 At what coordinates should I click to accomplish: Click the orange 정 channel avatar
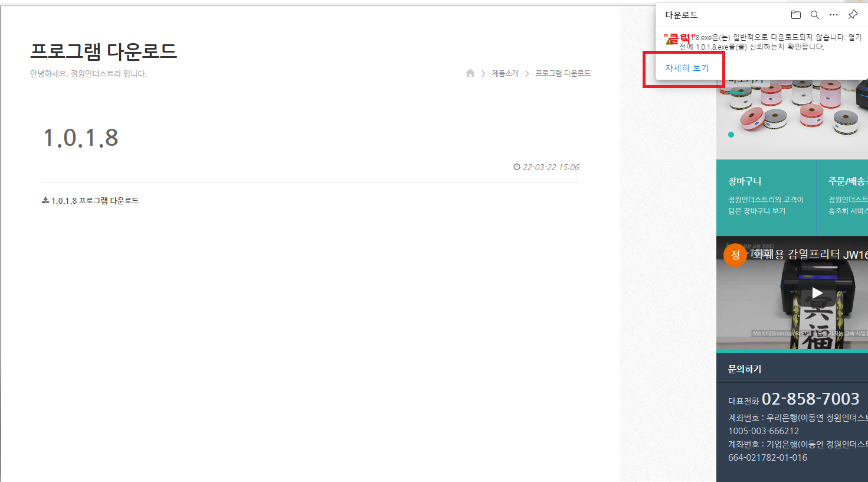(735, 255)
